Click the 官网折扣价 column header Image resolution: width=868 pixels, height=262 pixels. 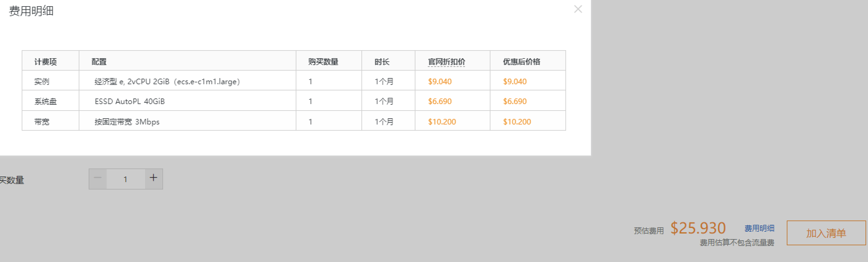click(x=446, y=62)
